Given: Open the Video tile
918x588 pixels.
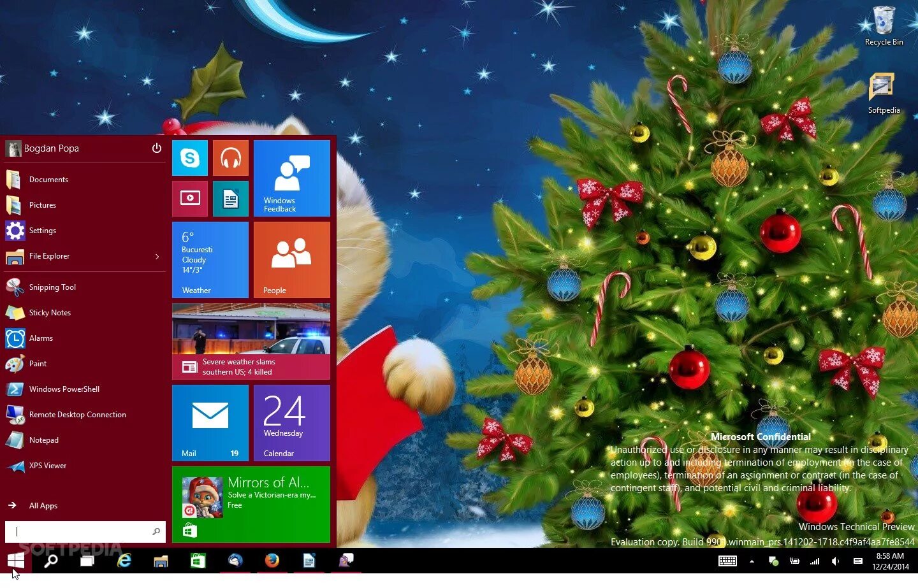Looking at the screenshot, I should (x=190, y=199).
